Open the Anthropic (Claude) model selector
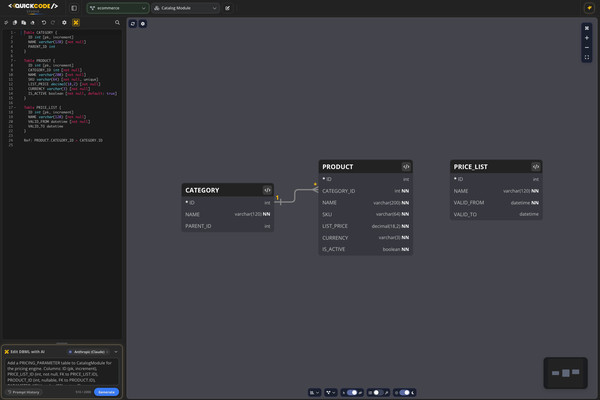The width and height of the screenshot is (600, 400). pyautogui.click(x=88, y=352)
